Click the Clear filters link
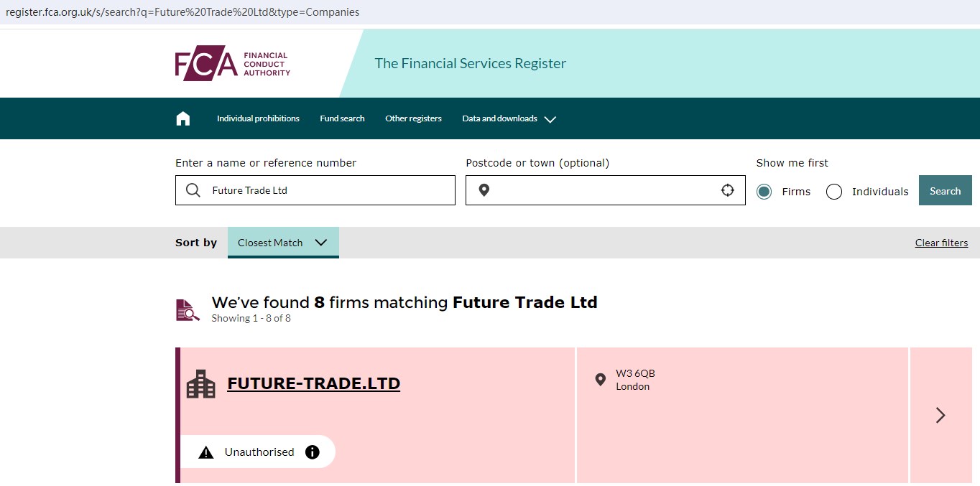This screenshot has height=486, width=980. pyautogui.click(x=941, y=243)
